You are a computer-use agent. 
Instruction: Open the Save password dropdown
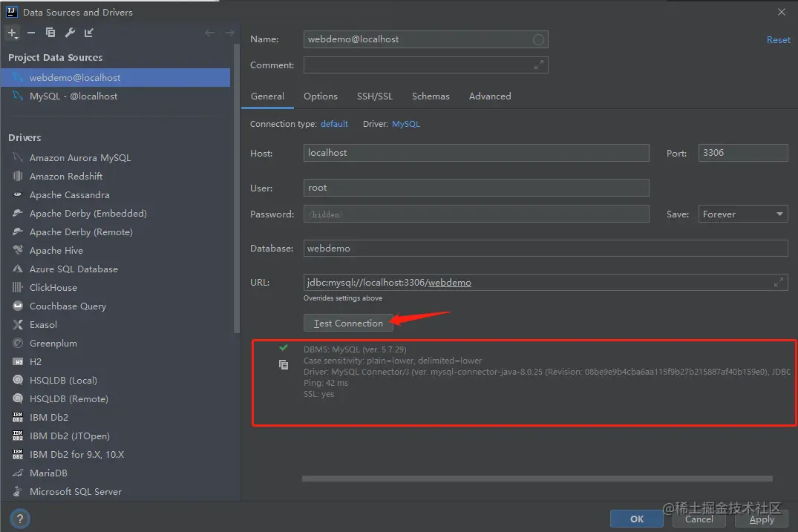[x=743, y=214]
